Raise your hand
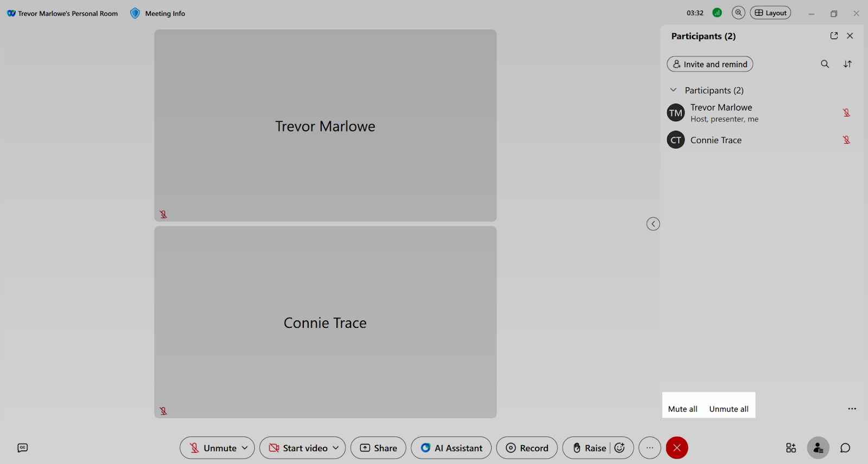The width and height of the screenshot is (868, 464). point(589,448)
